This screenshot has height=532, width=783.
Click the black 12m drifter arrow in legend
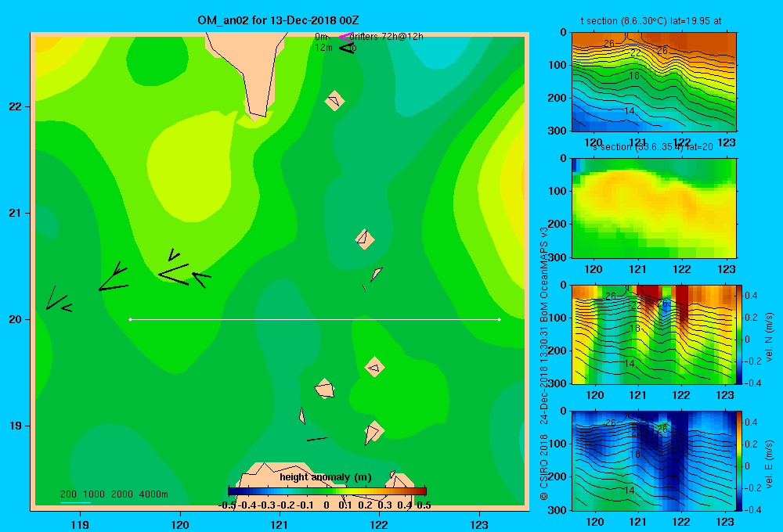pyautogui.click(x=347, y=49)
